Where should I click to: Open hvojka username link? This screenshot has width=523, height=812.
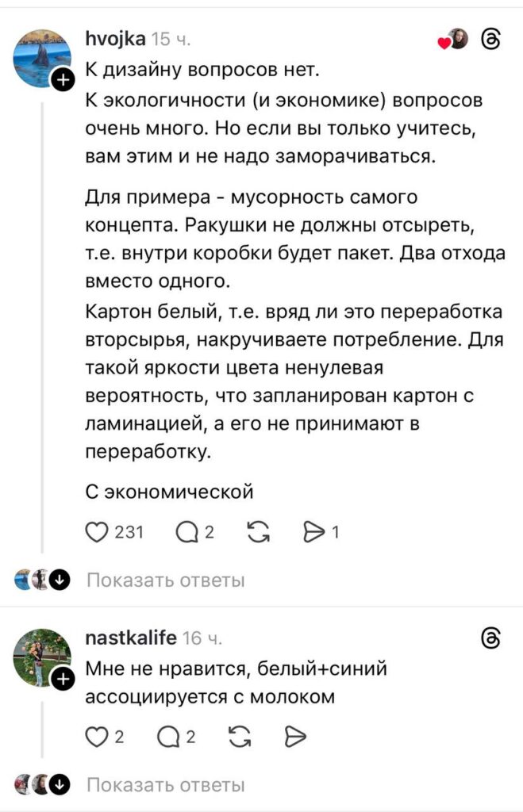tap(115, 39)
